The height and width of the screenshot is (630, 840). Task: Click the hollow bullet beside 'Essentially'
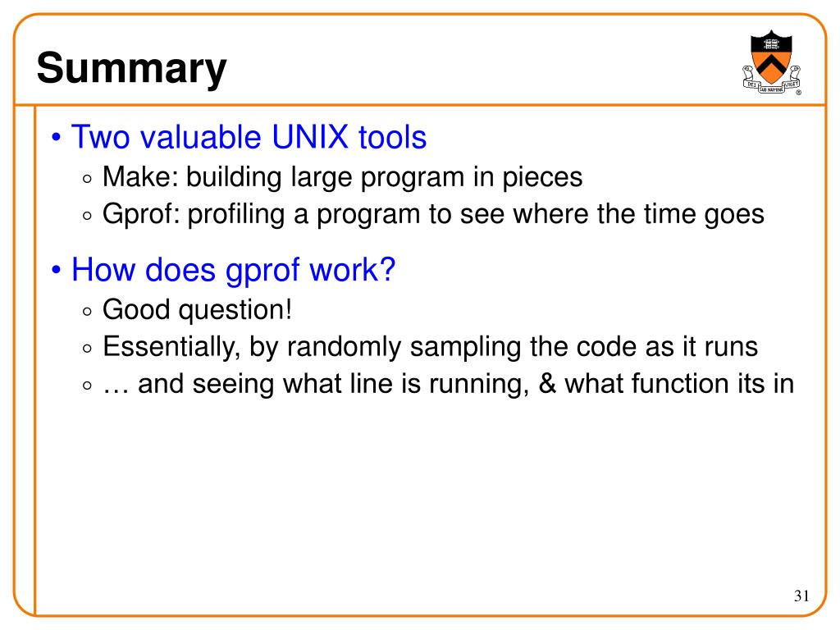point(87,349)
